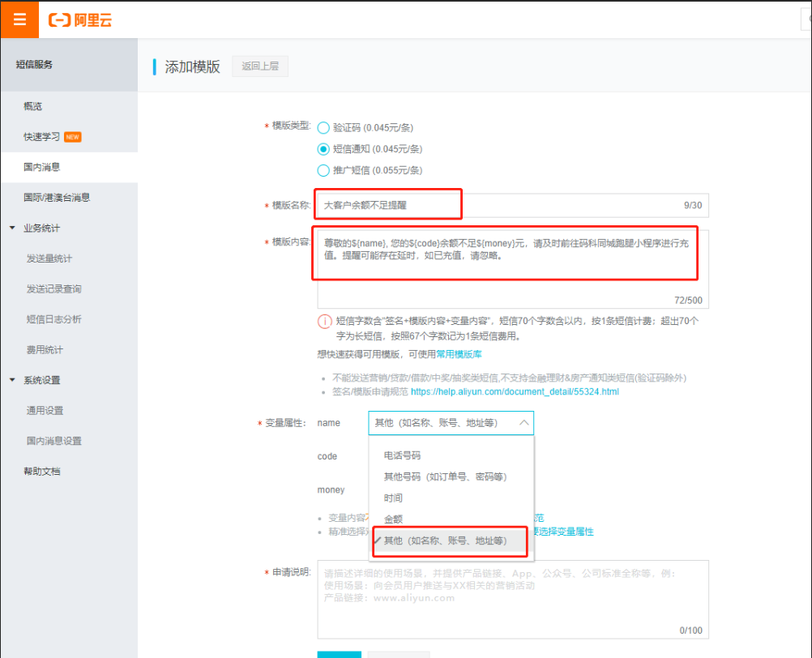Open the 常用模版库 link
812x658 pixels.
point(459,354)
